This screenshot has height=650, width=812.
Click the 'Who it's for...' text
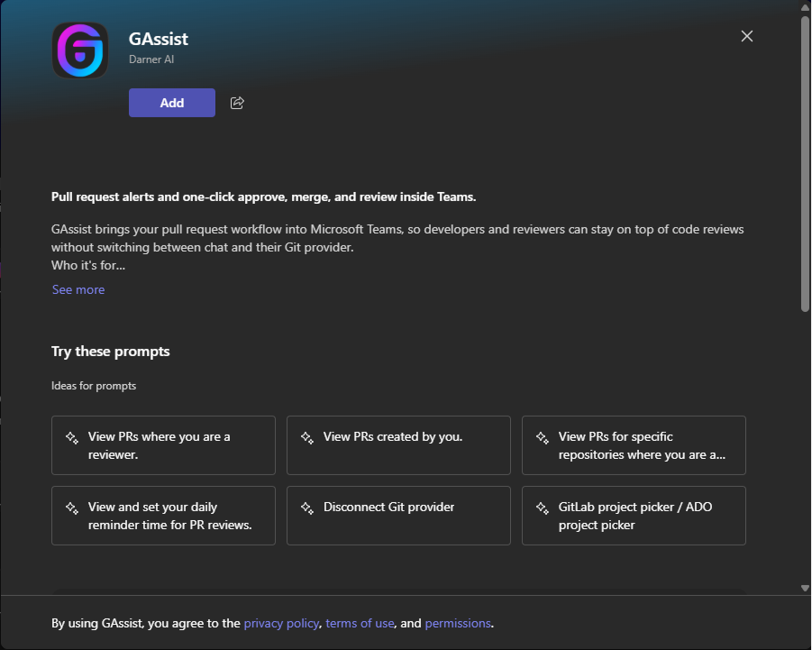click(x=88, y=265)
